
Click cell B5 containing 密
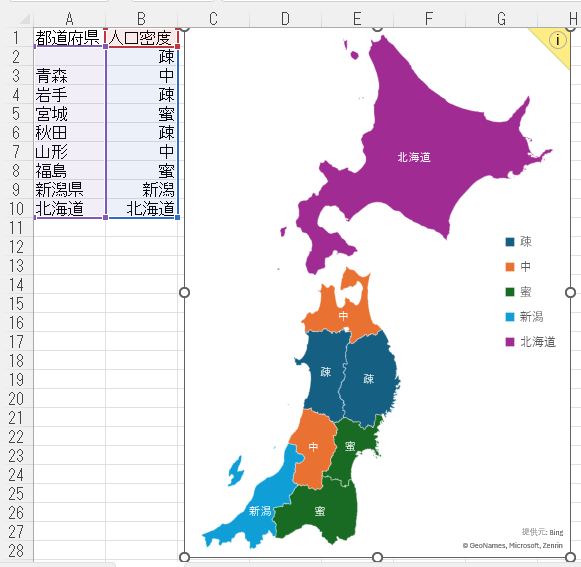point(141,113)
